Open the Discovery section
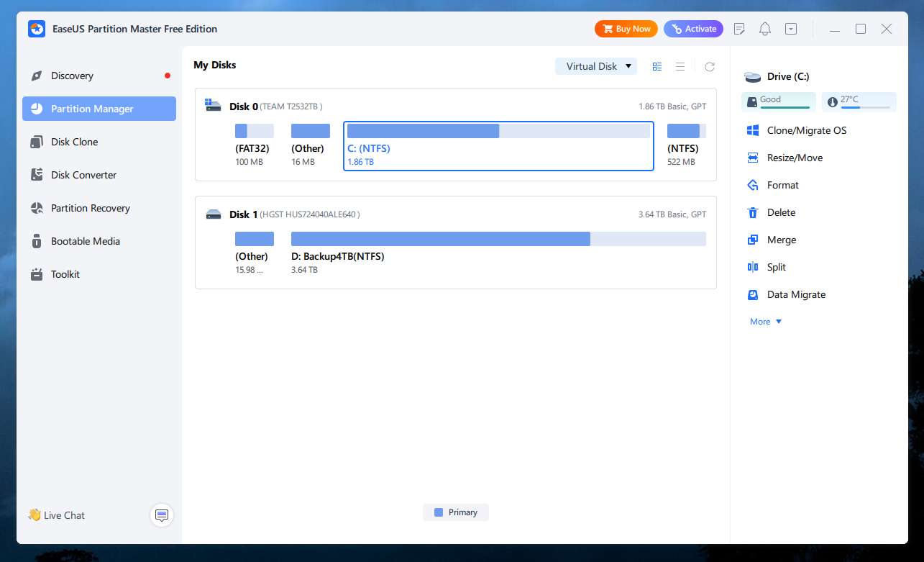The image size is (924, 562). pos(99,76)
